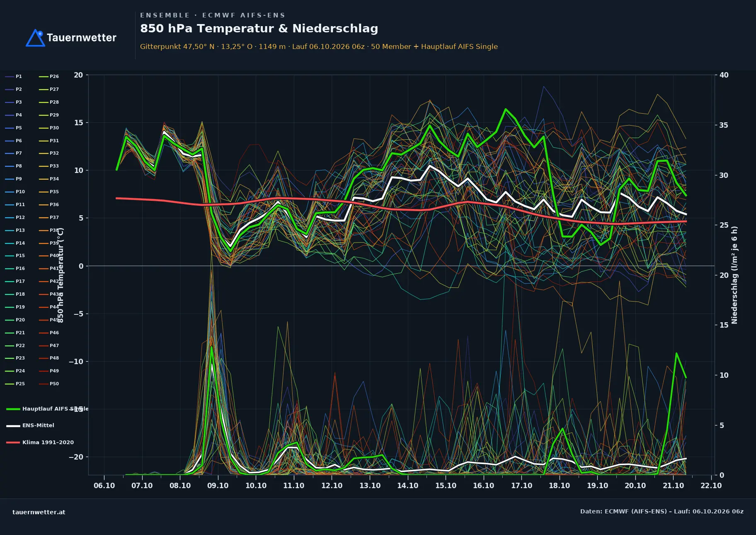Viewport: 756px width, 535px height.
Task: Select the ENS-Mittel legend entry
Action: (x=30, y=425)
